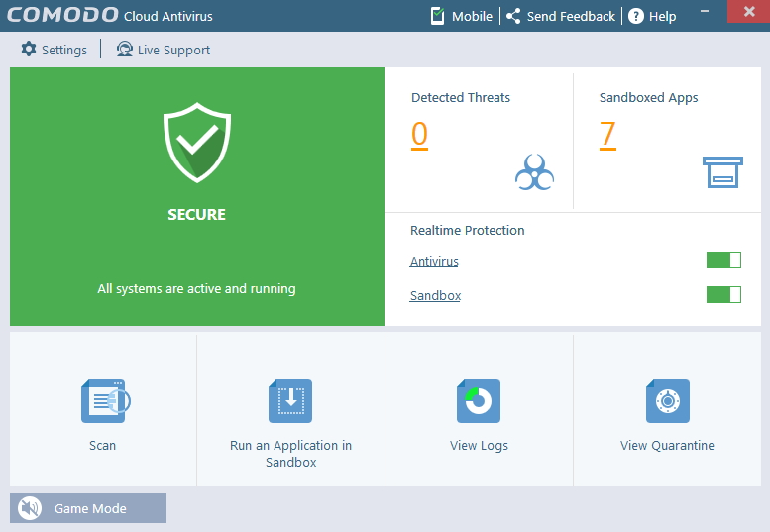Turn off Sandbox realtime protection toggle
This screenshot has width=770, height=532.
723,295
